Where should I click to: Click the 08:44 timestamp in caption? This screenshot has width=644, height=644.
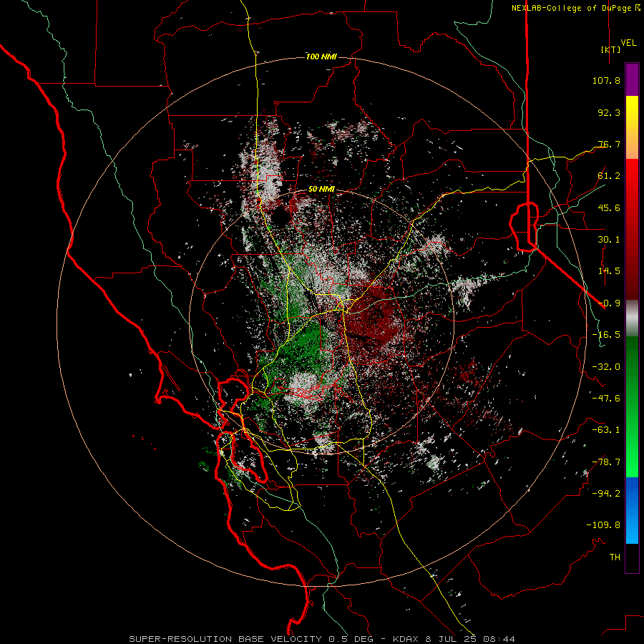coord(499,639)
